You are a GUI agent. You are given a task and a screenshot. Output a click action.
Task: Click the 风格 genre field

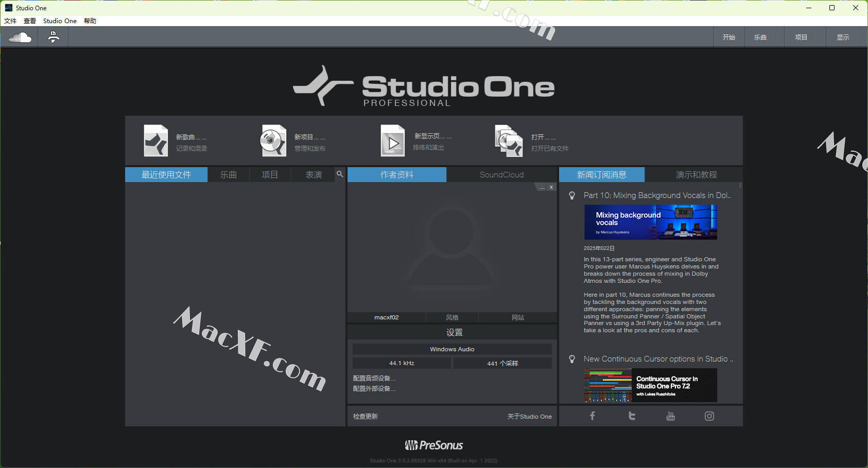[452, 317]
